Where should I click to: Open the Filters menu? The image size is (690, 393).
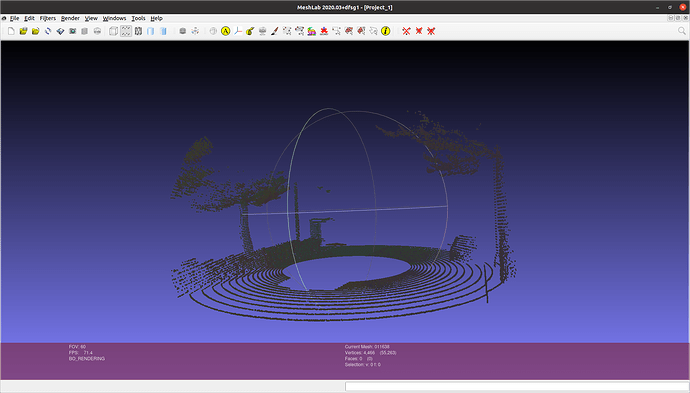[48, 18]
